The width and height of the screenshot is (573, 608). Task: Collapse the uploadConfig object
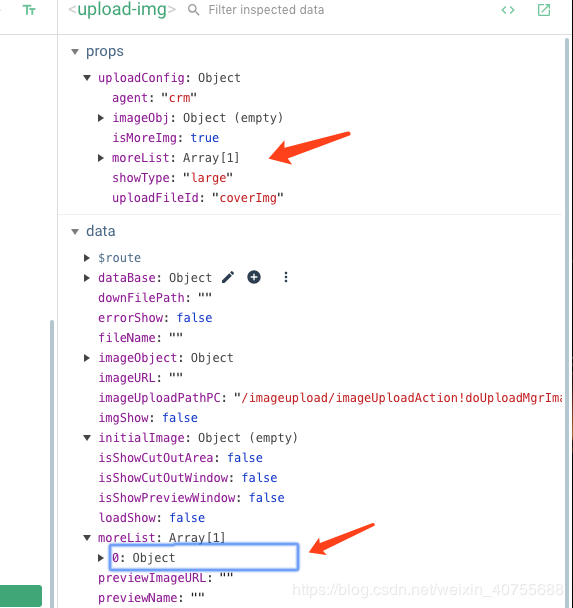point(87,78)
